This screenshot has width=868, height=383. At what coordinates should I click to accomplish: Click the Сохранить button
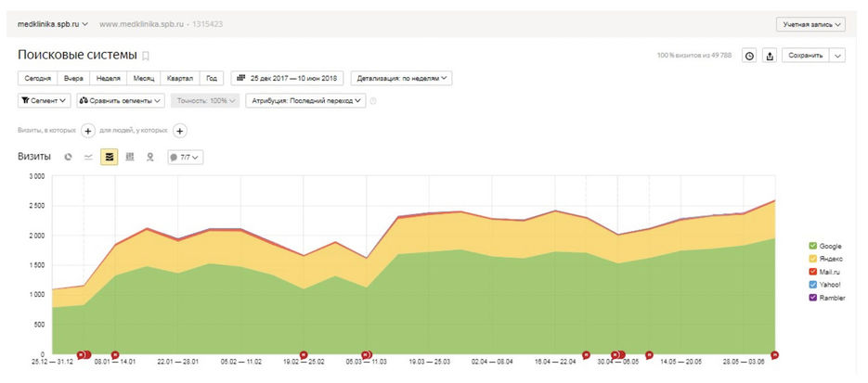[x=804, y=56]
